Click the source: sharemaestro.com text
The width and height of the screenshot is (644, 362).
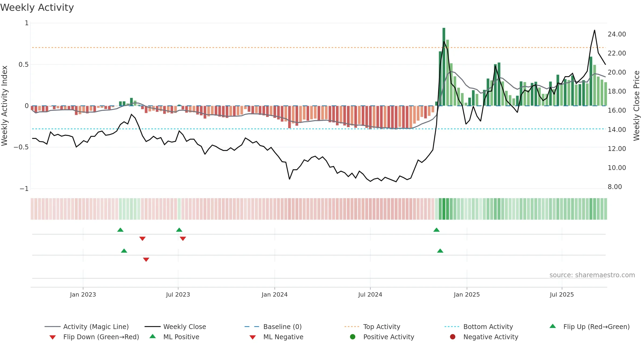point(592,275)
